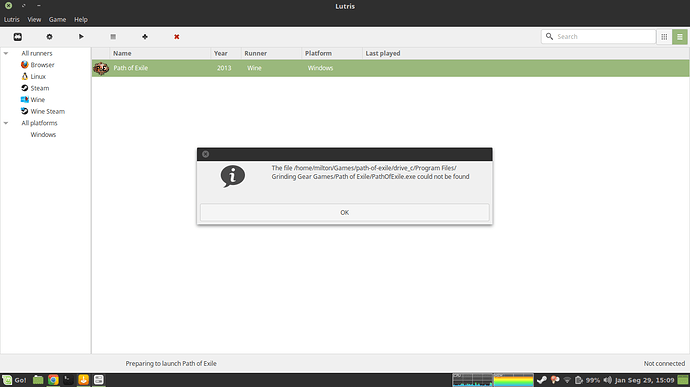Filter by the Windows platform in sidebar
This screenshot has height=387, width=690.
[43, 135]
